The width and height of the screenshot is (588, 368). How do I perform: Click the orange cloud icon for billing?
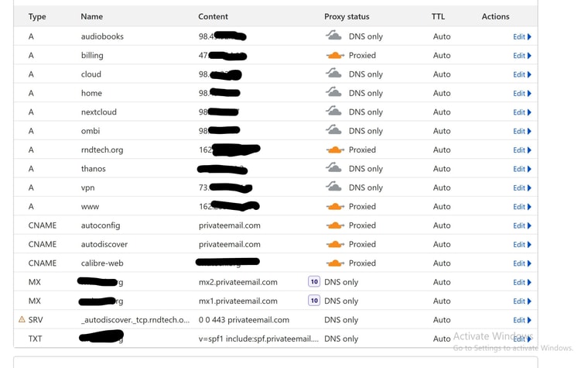335,55
